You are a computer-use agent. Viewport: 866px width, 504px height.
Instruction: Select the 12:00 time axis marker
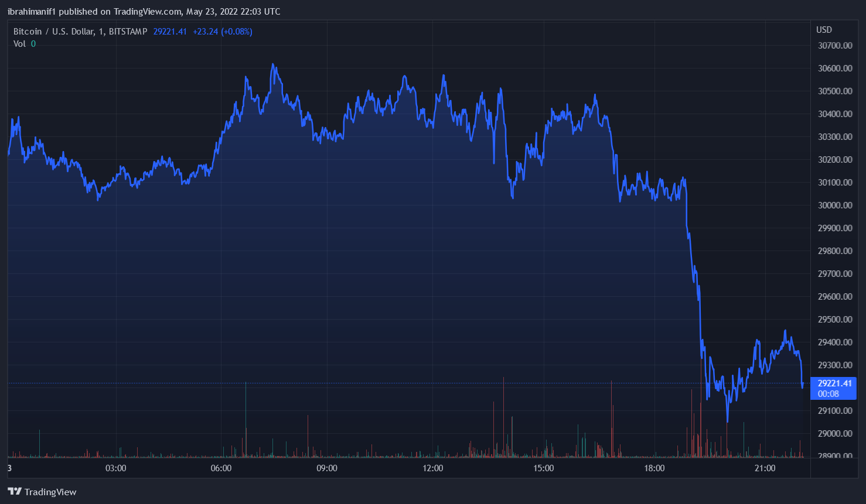coord(433,468)
